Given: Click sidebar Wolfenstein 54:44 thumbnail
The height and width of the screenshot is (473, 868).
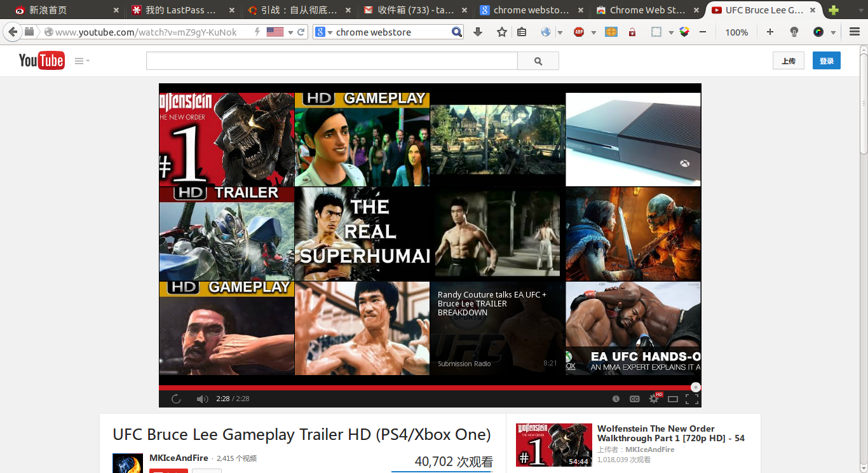Looking at the screenshot, I should 554,445.
